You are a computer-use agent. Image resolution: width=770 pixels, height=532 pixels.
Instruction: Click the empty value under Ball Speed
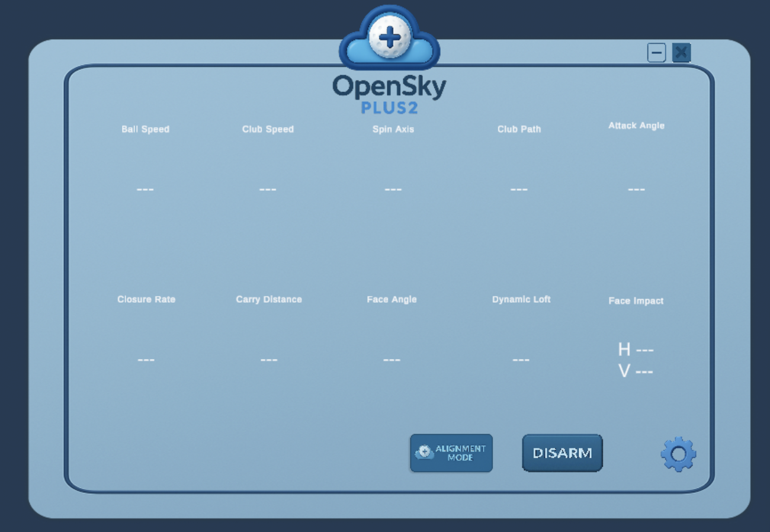pyautogui.click(x=145, y=190)
